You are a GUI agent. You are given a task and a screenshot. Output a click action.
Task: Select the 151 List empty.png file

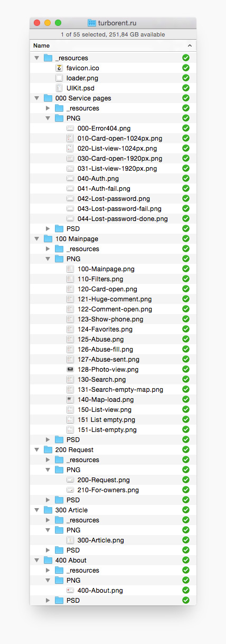click(113, 420)
